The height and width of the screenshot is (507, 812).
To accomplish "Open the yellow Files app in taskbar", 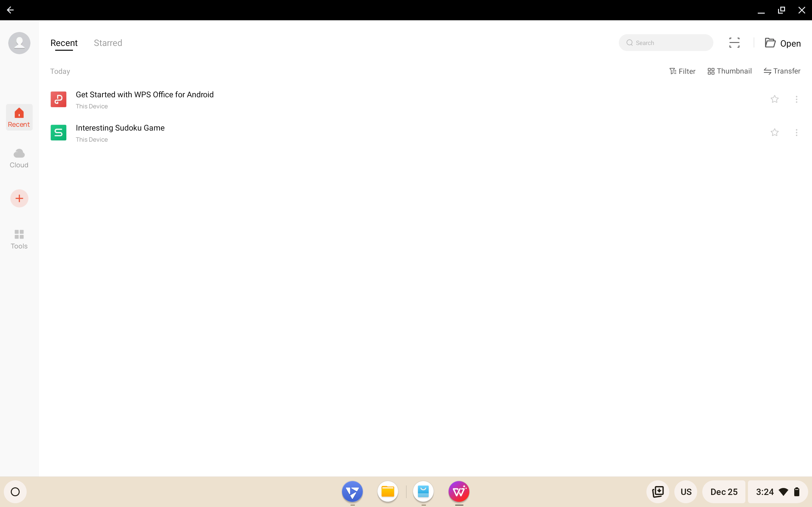I will (x=388, y=491).
